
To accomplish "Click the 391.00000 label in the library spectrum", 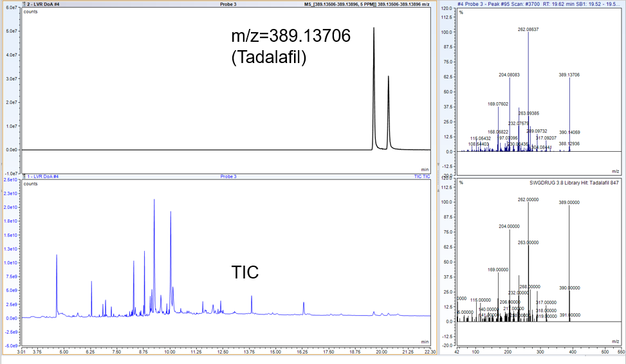I will pyautogui.click(x=570, y=315).
